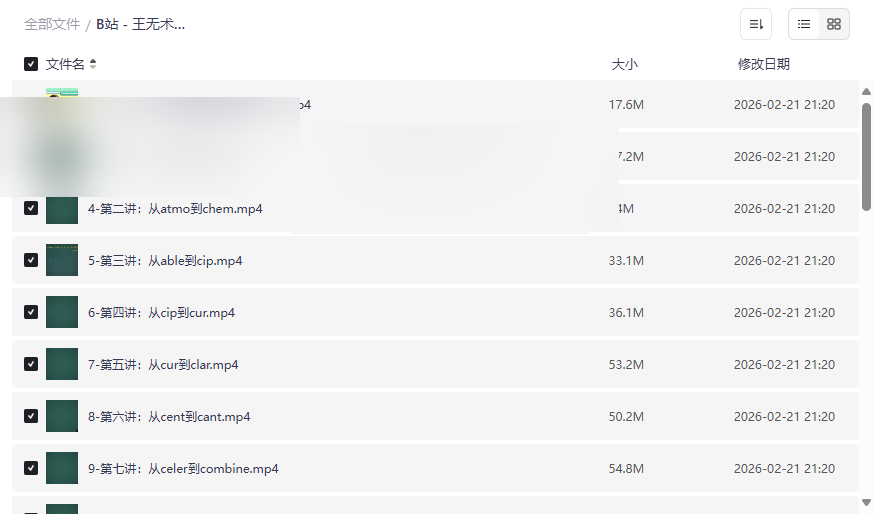Click the 6-第四讲 file thumbnail icon
The width and height of the screenshot is (874, 514).
pyautogui.click(x=62, y=313)
